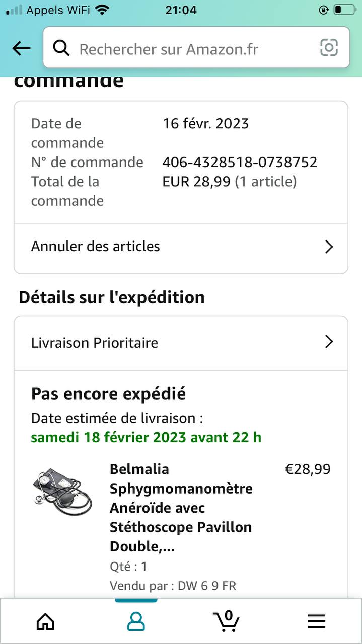
Task: Tap the seller name DW 6 9 FR
Action: [x=207, y=586]
